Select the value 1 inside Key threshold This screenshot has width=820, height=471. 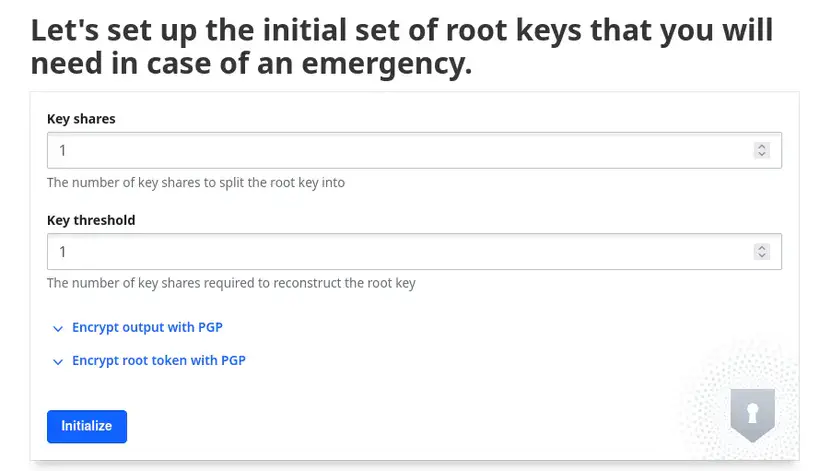click(63, 252)
